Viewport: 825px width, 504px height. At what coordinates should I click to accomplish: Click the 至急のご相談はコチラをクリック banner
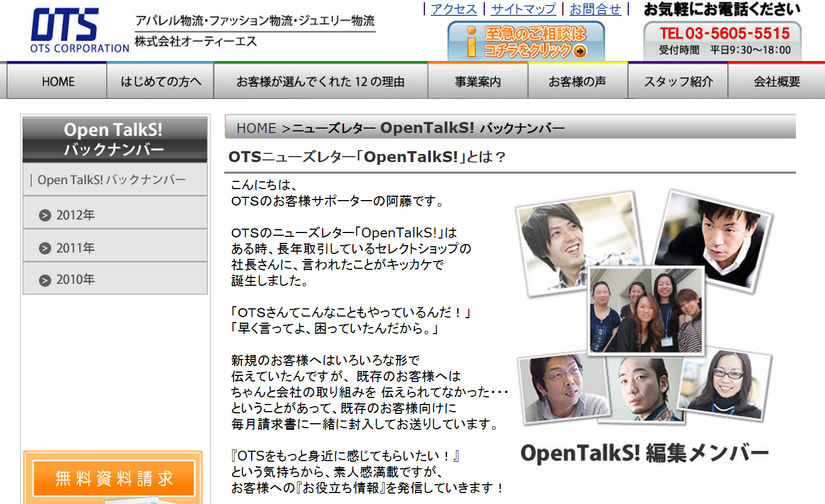[526, 41]
